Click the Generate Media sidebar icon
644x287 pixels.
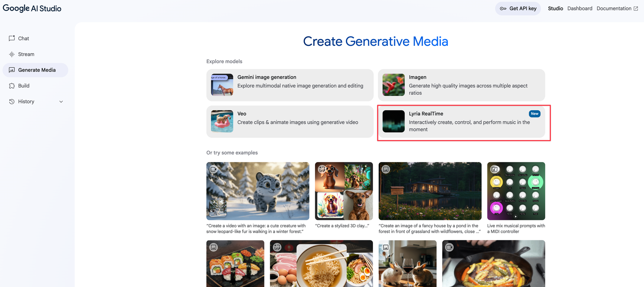click(12, 70)
